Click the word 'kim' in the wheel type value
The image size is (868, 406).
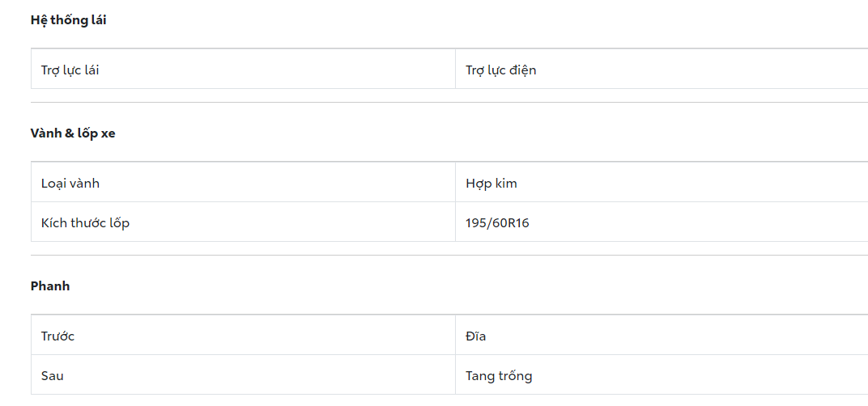pos(505,183)
